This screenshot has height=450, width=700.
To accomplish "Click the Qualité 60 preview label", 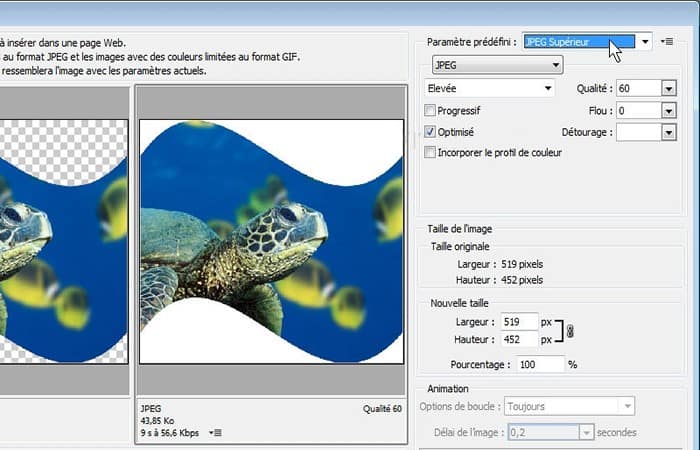I will pos(382,408).
